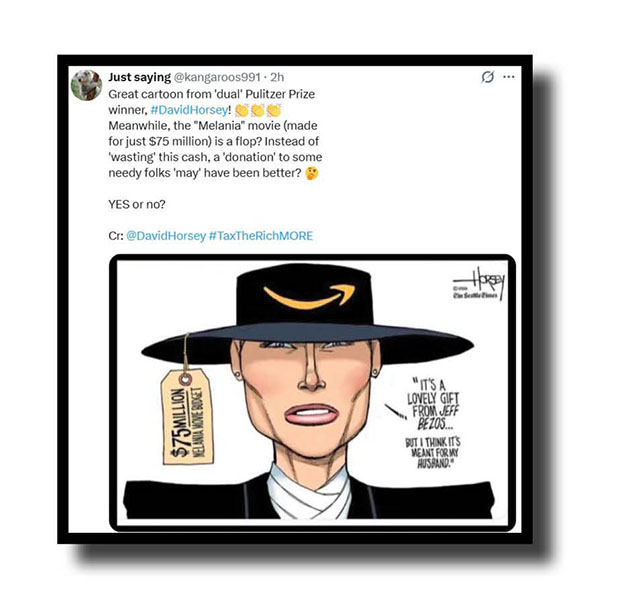Click the 2h timestamp of the post
The image size is (624, 616).
[x=277, y=77]
